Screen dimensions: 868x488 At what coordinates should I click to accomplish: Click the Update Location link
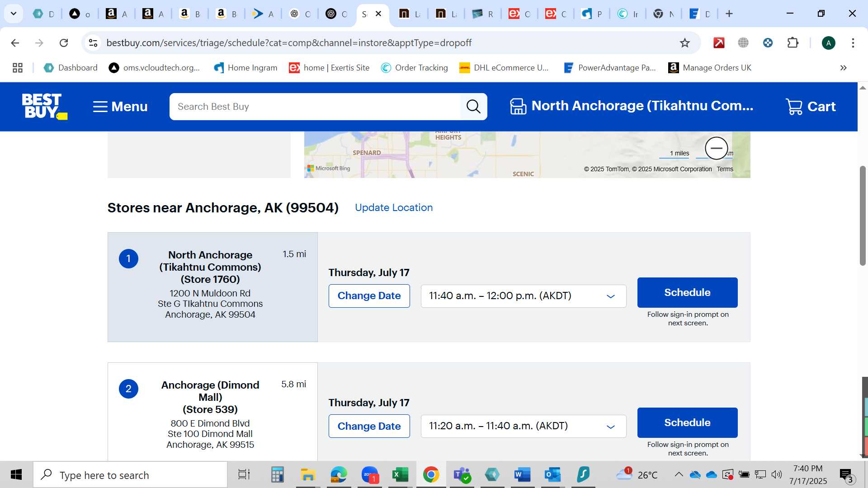[393, 207]
